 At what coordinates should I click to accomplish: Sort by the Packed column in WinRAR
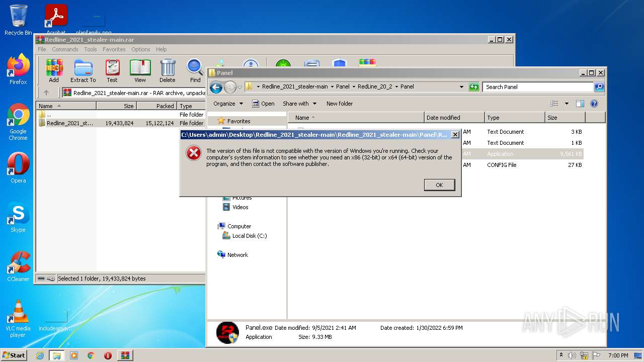click(156, 106)
